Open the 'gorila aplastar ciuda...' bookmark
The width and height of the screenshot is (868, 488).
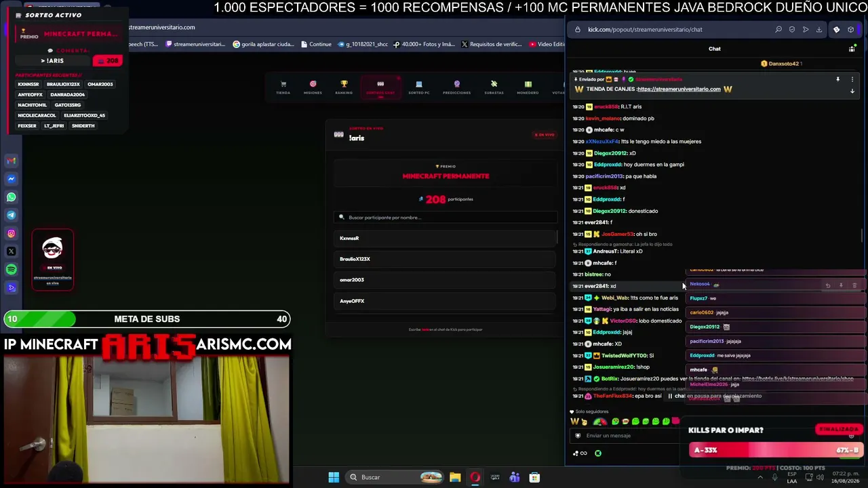(x=263, y=44)
